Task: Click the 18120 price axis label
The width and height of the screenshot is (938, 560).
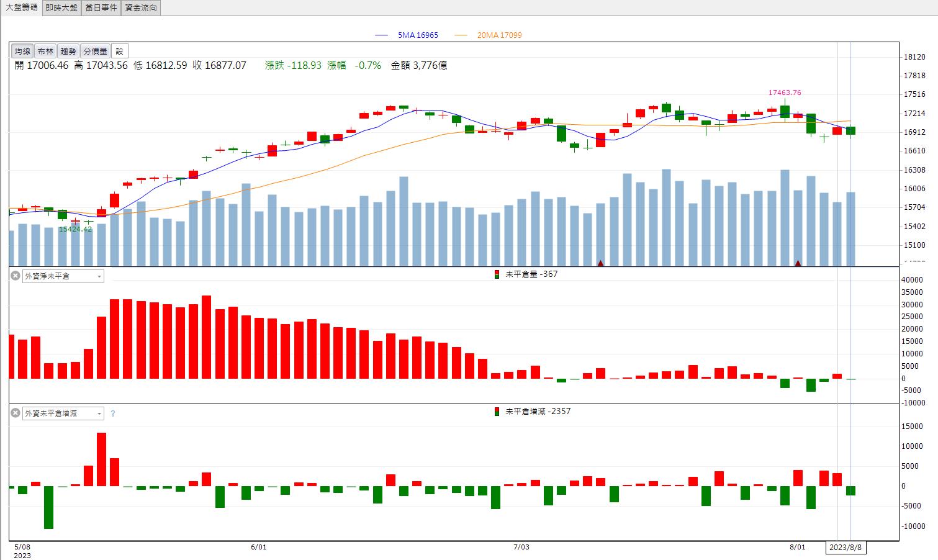Action: pyautogui.click(x=916, y=57)
